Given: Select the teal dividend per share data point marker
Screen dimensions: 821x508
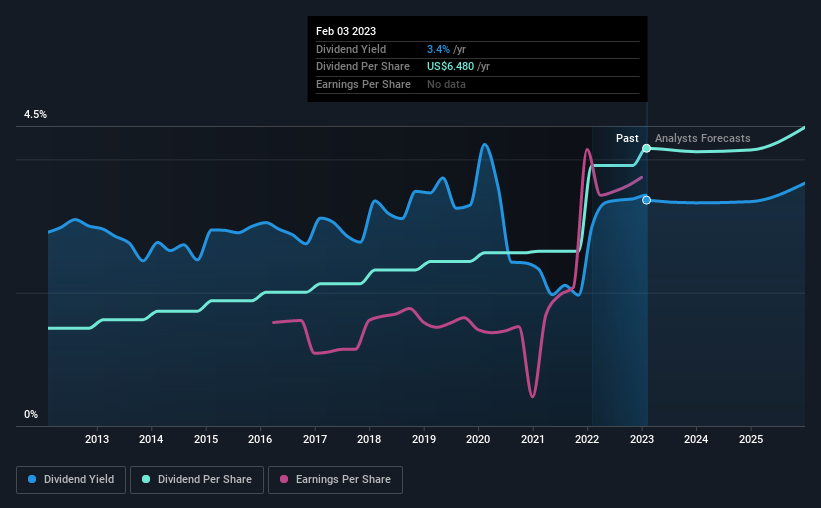Looking at the screenshot, I should [647, 148].
